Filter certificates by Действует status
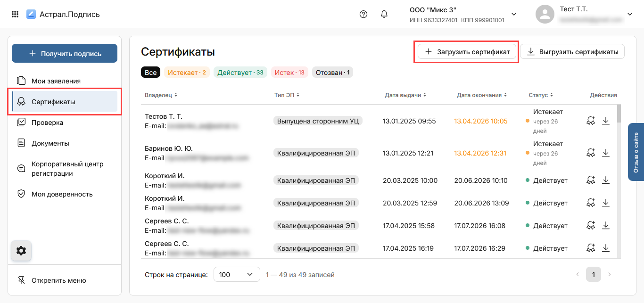This screenshot has width=644, height=303. click(x=240, y=73)
